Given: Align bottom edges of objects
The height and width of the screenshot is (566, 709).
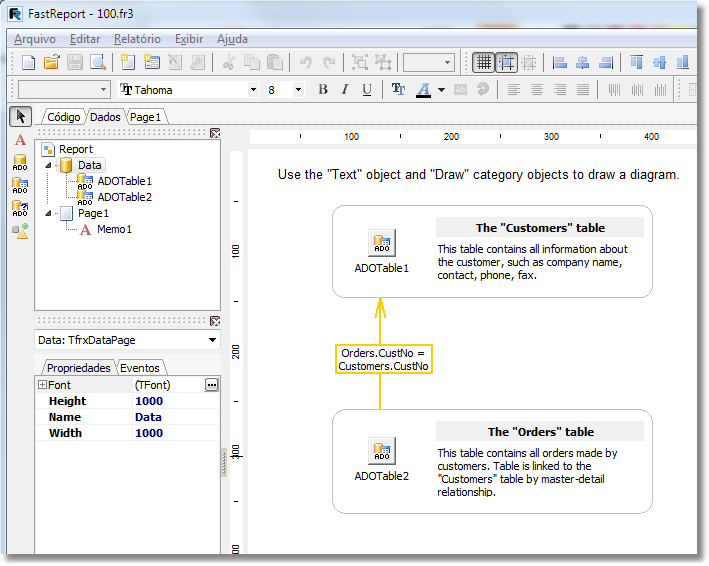Looking at the screenshot, I should (x=682, y=62).
